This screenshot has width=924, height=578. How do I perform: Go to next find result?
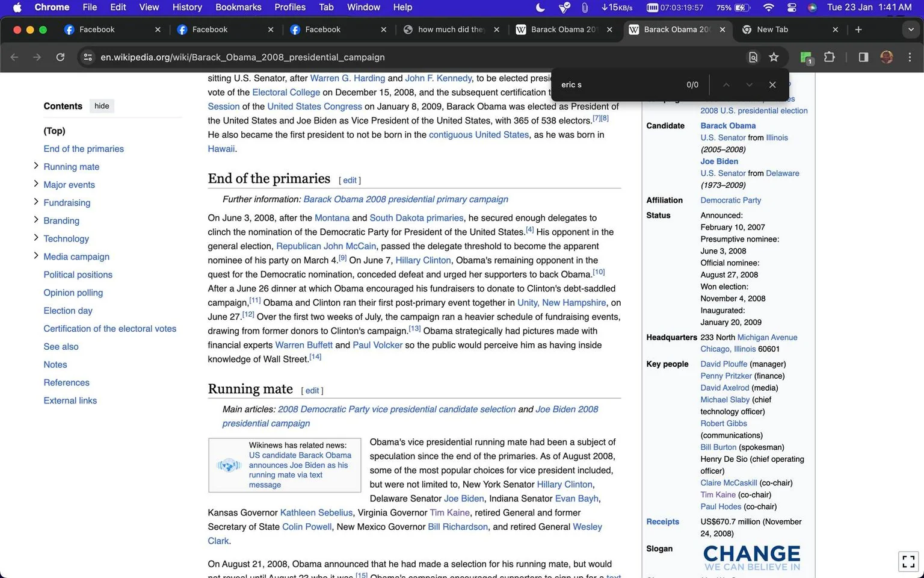coord(749,85)
